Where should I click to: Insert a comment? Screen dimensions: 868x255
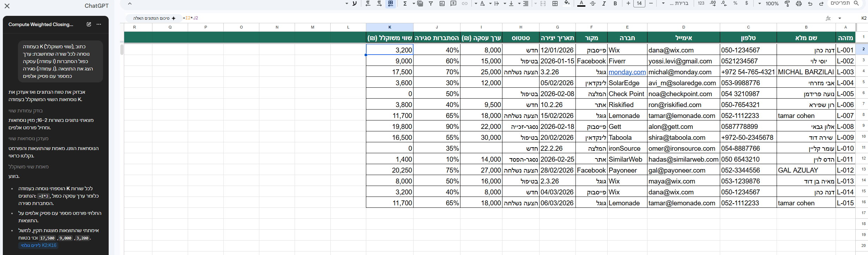[453, 4]
